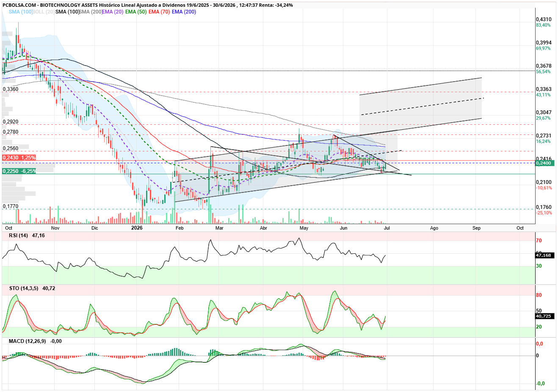Click the 0,2560 level label on left
The width and height of the screenshot is (558, 392).
point(11,148)
